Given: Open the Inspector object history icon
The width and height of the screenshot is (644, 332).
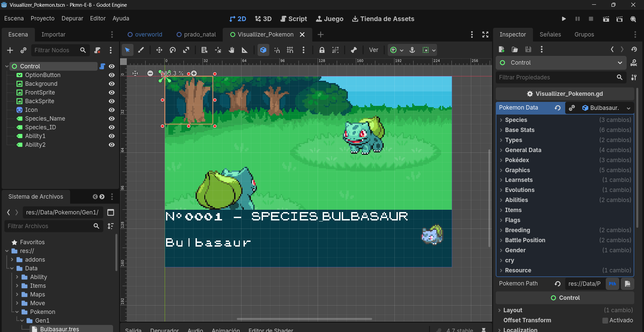Looking at the screenshot, I should click(634, 49).
